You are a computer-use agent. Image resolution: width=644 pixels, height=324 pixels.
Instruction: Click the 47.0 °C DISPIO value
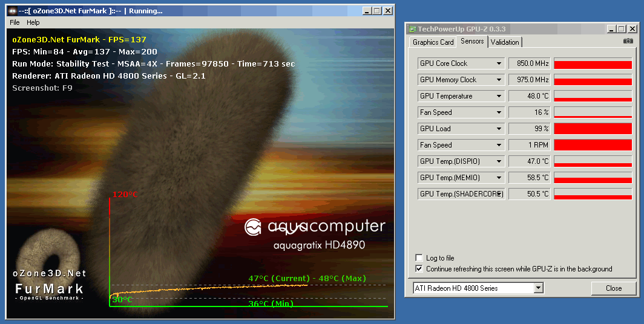[x=530, y=161]
